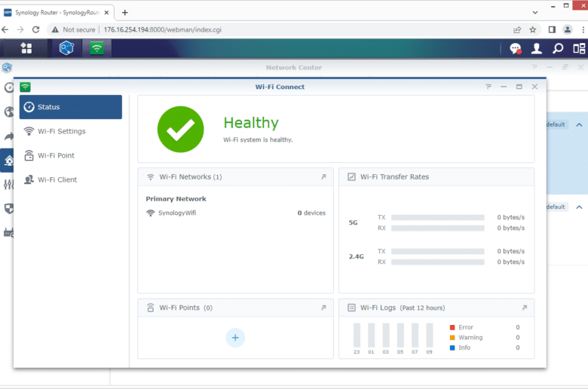
Task: Click the orange Warning legend swatch
Action: (x=452, y=338)
